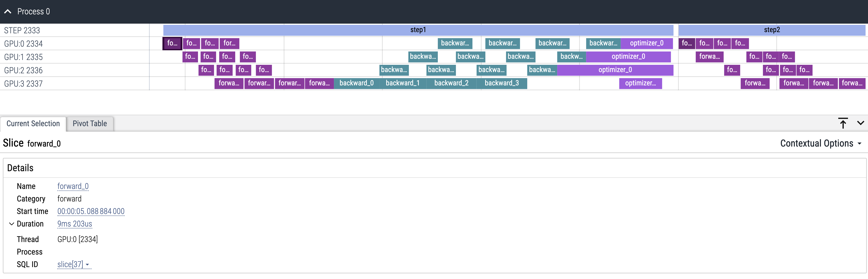
Task: Select the step1 slice in timeline
Action: click(x=418, y=30)
